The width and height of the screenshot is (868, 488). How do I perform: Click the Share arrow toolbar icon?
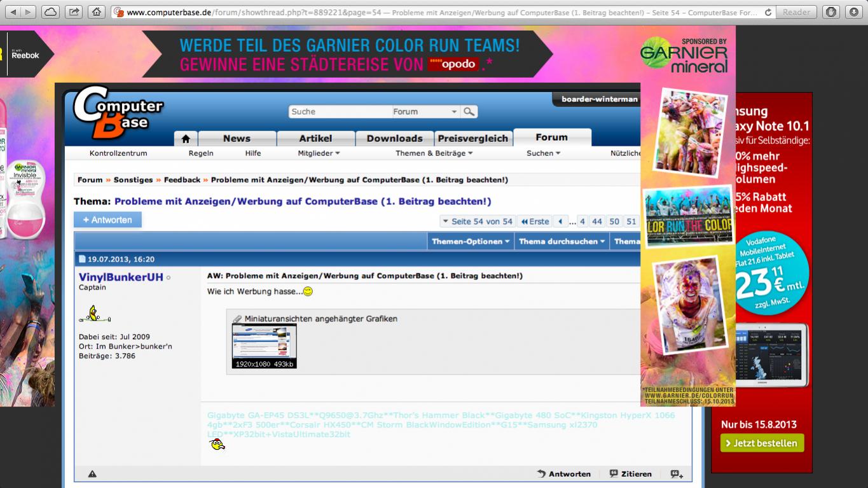pyautogui.click(x=74, y=11)
